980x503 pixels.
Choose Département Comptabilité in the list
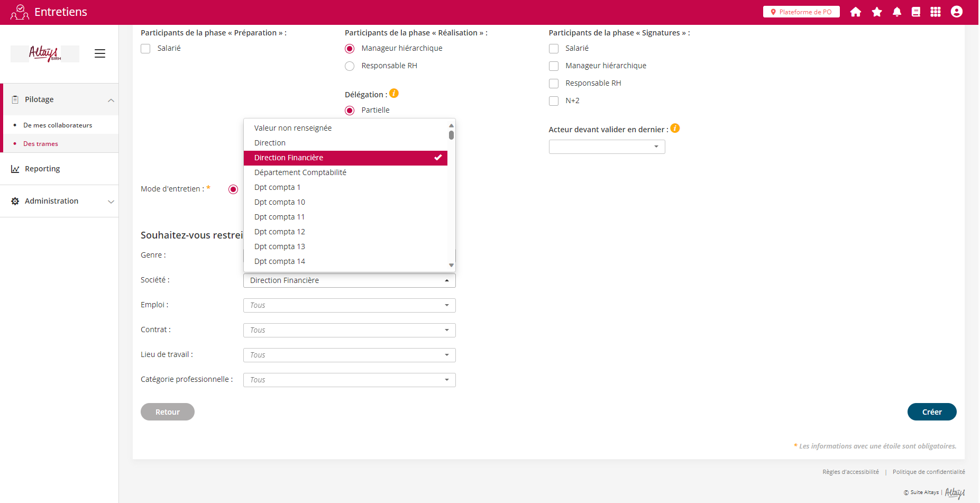pyautogui.click(x=300, y=172)
